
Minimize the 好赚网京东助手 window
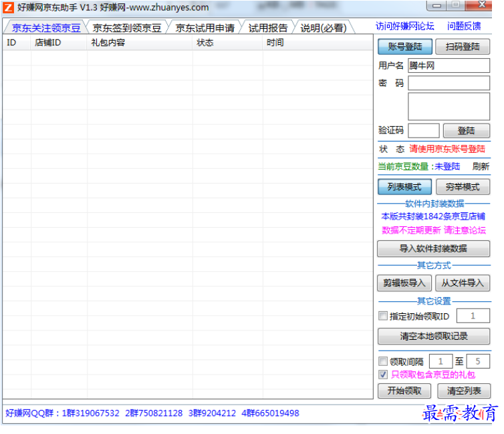click(436, 5)
